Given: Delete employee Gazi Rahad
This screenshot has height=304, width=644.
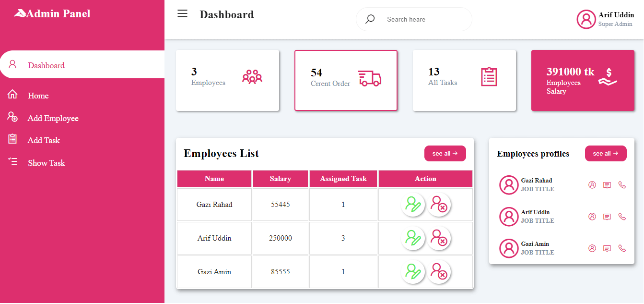Looking at the screenshot, I should click(x=439, y=205).
